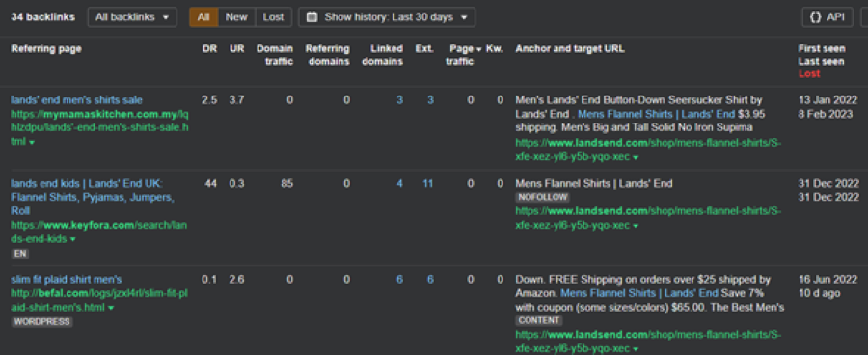Click the calendar icon in Show history

click(312, 17)
